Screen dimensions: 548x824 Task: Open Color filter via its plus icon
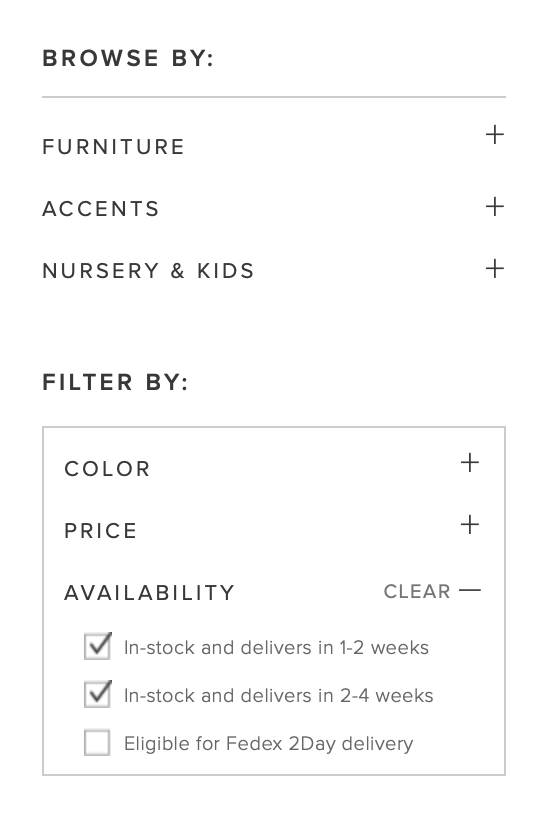coord(470,463)
